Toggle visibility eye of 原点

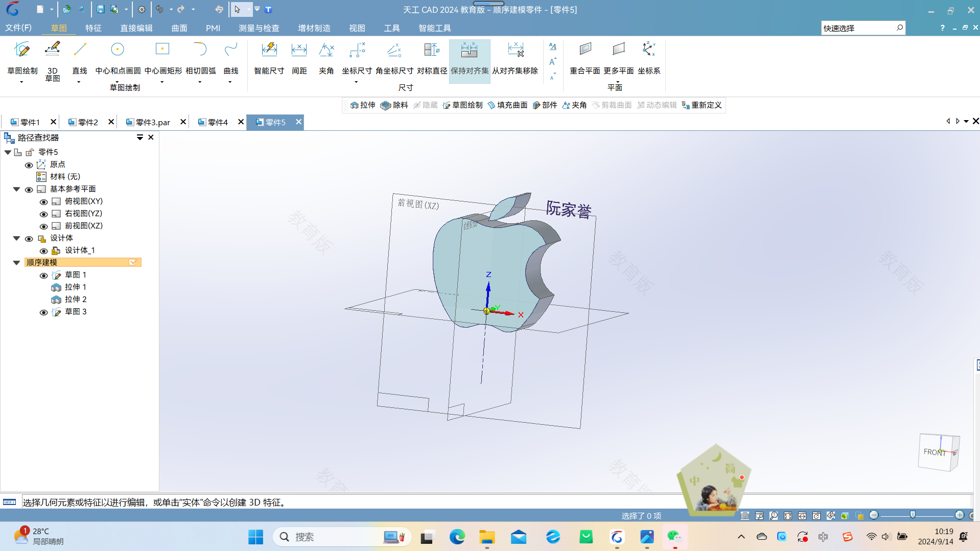[x=29, y=165]
